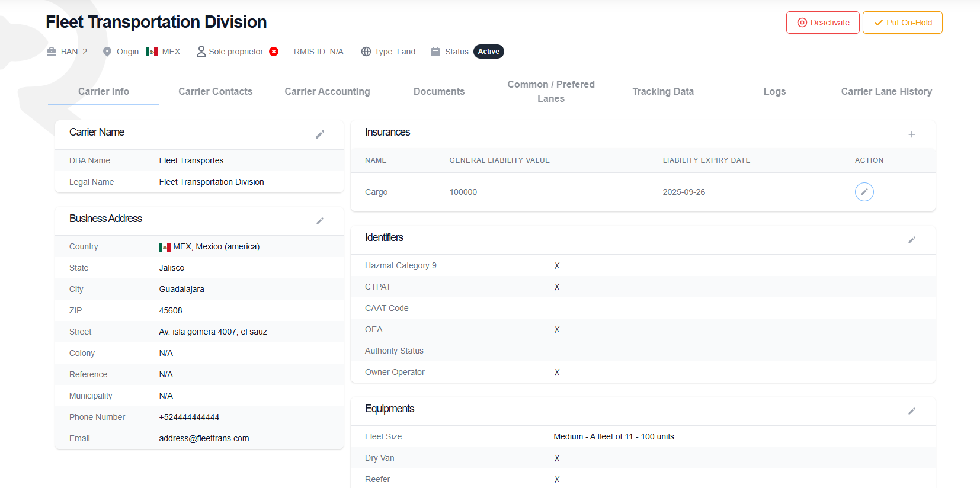Image resolution: width=980 pixels, height=488 pixels.
Task: Click the Fleet Size Medium value
Action: coord(614,436)
